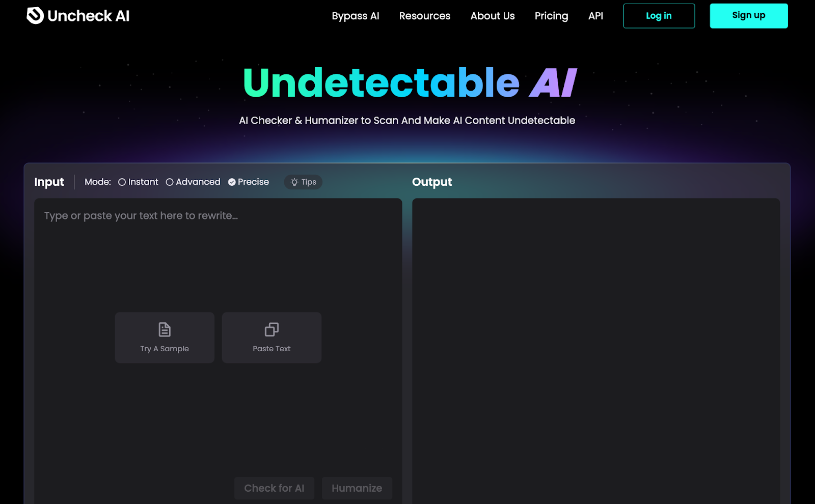This screenshot has width=815, height=504.
Task: Select the Instant mode radio button
Action: [122, 182]
